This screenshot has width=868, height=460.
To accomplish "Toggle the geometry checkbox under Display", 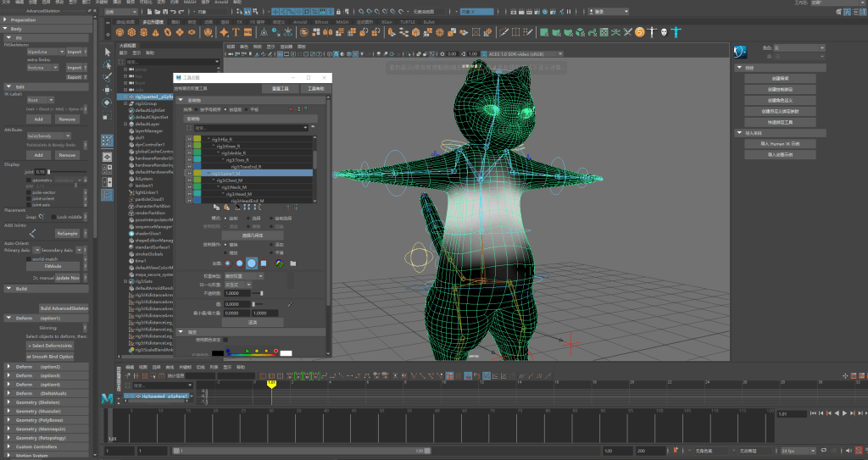I will pos(28,180).
